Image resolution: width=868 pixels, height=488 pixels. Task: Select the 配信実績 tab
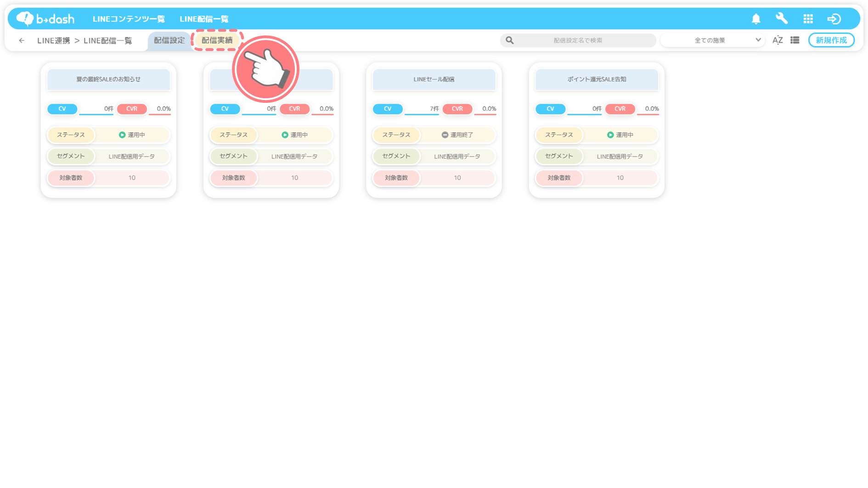pyautogui.click(x=217, y=40)
